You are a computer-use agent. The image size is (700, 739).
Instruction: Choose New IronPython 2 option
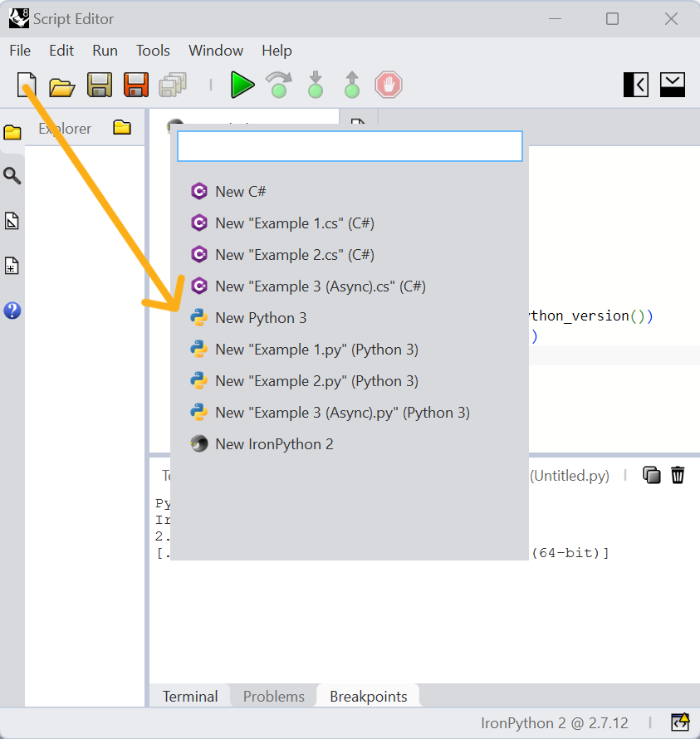(273, 444)
